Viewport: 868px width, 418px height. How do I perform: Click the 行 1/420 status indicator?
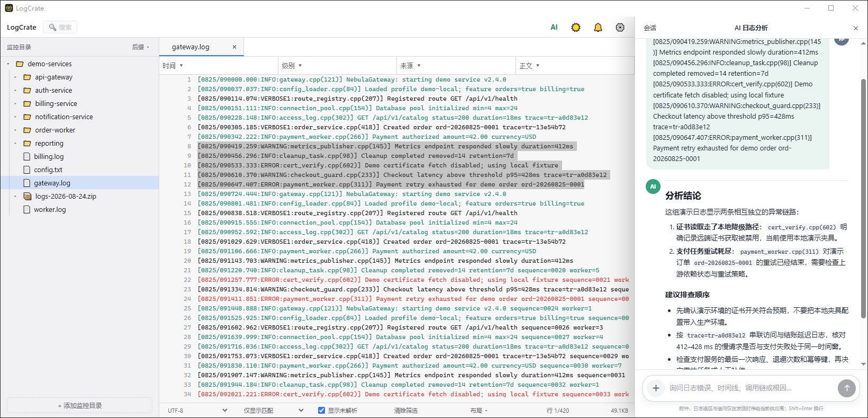tap(558, 411)
